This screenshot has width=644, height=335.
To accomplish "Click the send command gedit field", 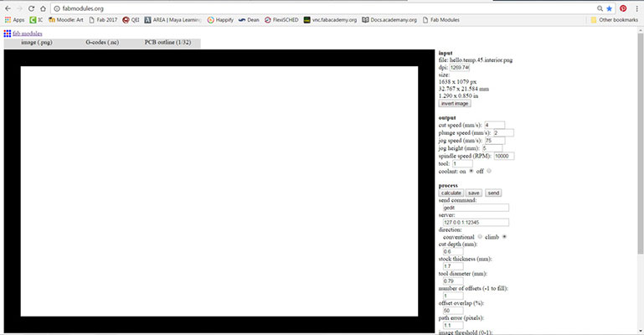I will click(476, 208).
